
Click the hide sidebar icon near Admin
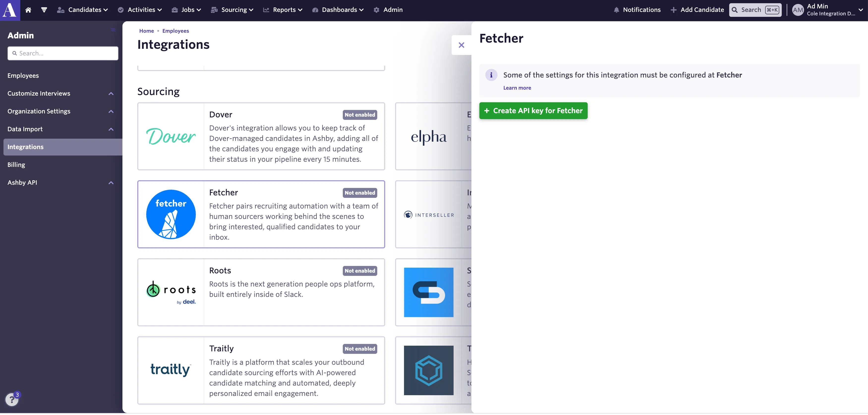click(113, 30)
